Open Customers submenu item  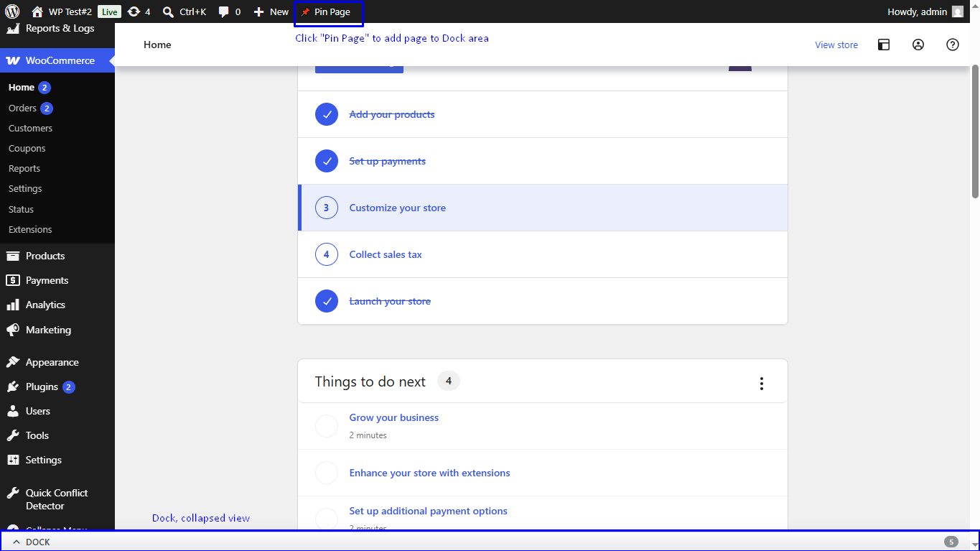click(x=30, y=128)
